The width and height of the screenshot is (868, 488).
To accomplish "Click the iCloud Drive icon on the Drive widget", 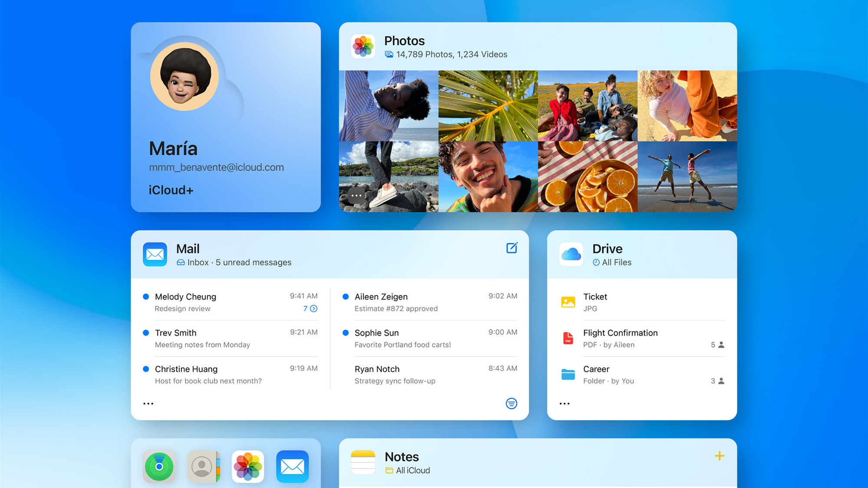I will (x=571, y=255).
